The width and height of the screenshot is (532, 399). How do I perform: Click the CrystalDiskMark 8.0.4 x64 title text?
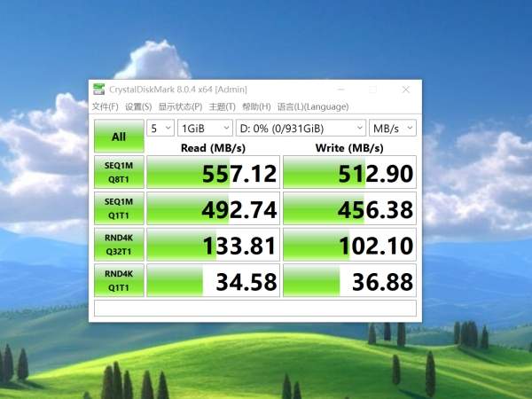pos(178,90)
